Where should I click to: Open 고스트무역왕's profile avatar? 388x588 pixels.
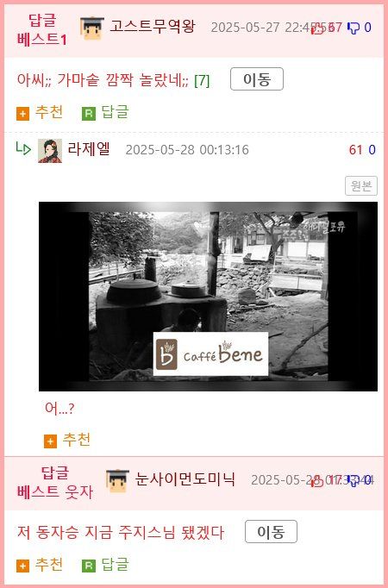92,28
